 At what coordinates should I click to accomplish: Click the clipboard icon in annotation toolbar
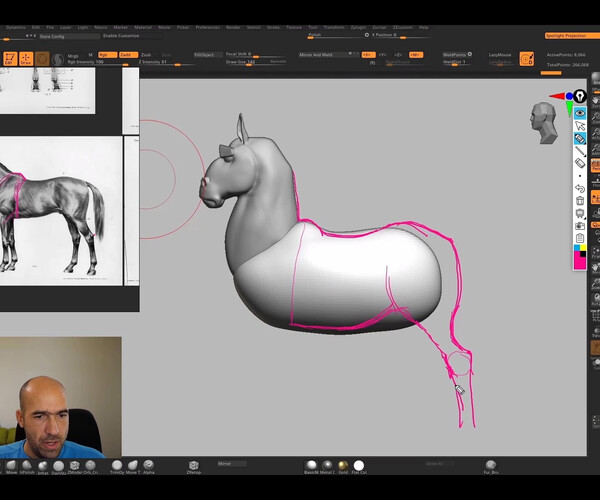(580, 238)
